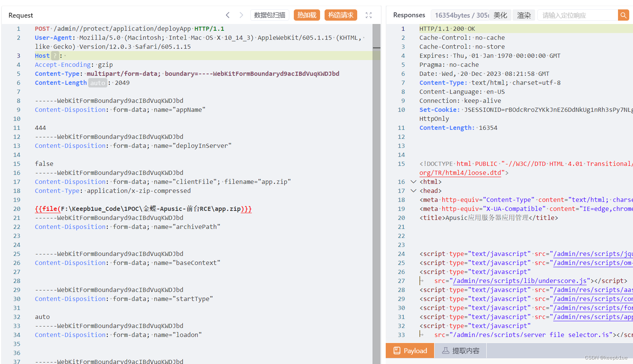This screenshot has height=364, width=633.
Task: Click the Connection: keep-alive header line
Action: [x=460, y=101]
